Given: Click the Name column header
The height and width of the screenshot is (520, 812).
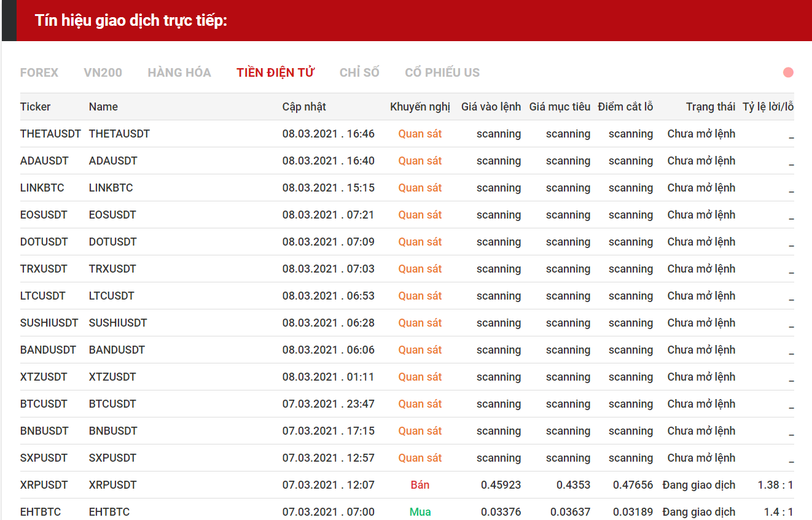Looking at the screenshot, I should coord(103,107).
